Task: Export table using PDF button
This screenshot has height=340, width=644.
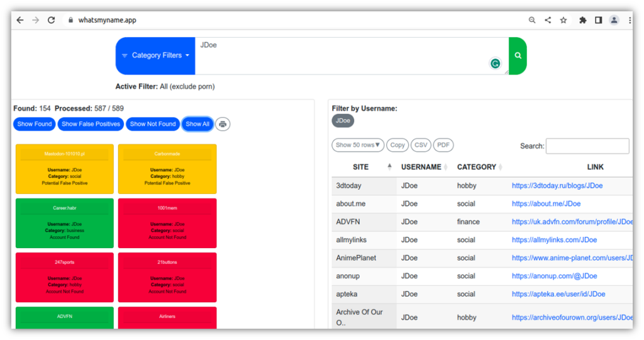Action: click(443, 145)
